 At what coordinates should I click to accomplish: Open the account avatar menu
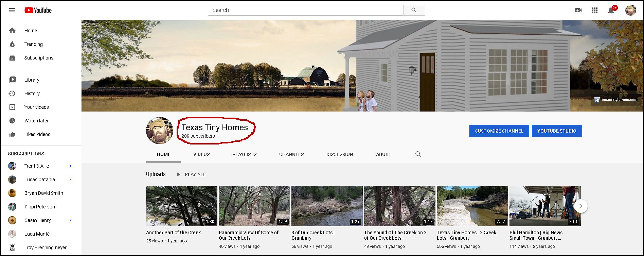click(631, 10)
